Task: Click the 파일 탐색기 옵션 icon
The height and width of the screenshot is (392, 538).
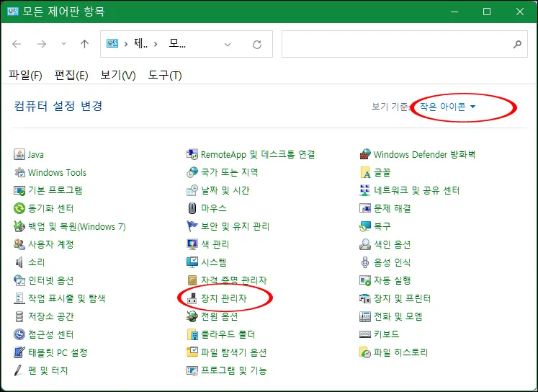Action: point(192,352)
